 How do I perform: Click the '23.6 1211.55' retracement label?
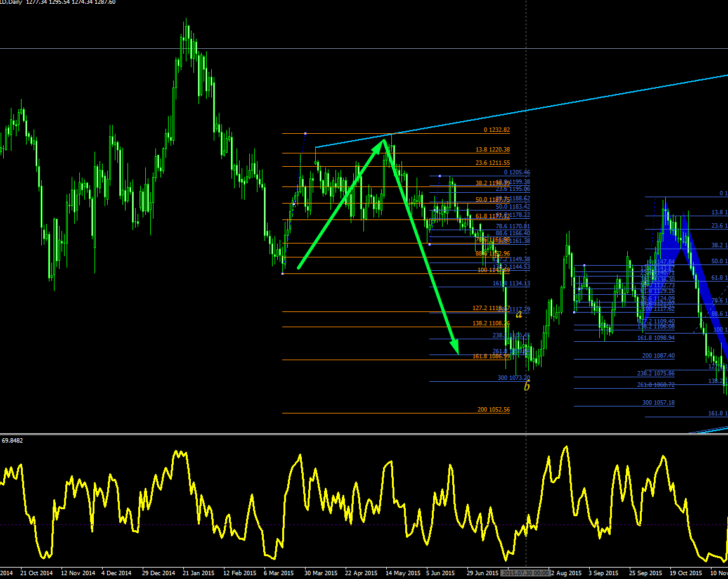(493, 163)
